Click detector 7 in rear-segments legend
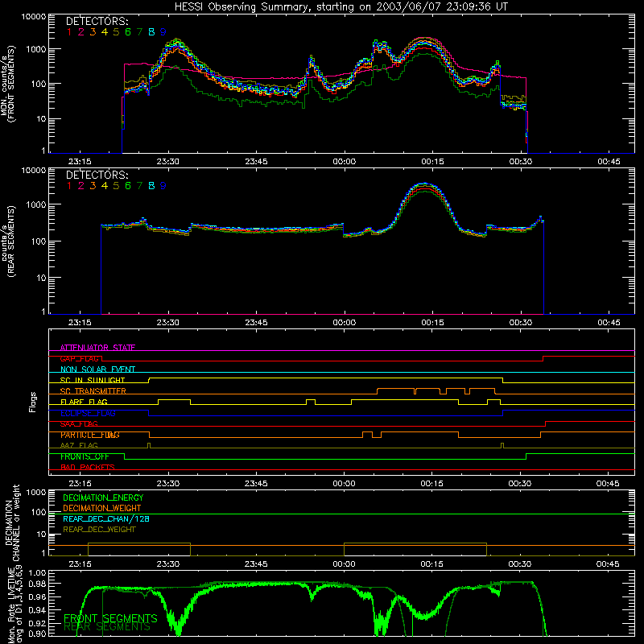Image resolution: width=644 pixels, height=644 pixels. tap(139, 186)
